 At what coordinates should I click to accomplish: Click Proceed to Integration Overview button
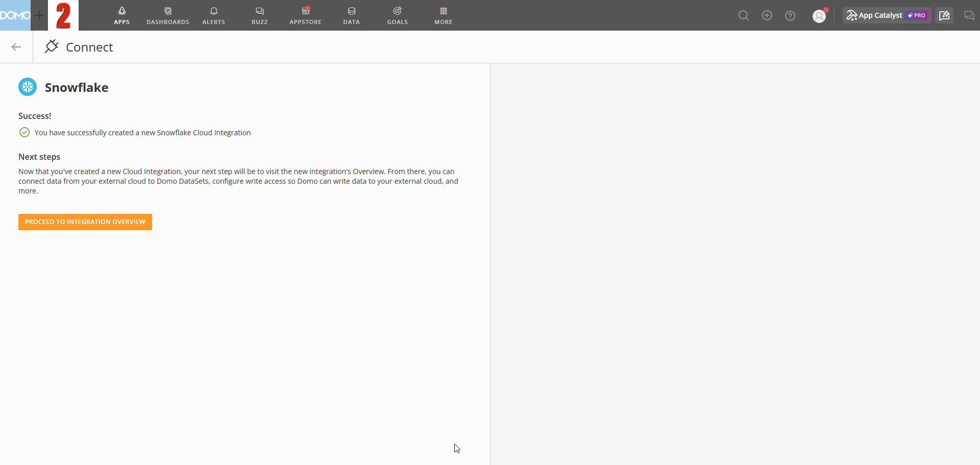pyautogui.click(x=85, y=222)
